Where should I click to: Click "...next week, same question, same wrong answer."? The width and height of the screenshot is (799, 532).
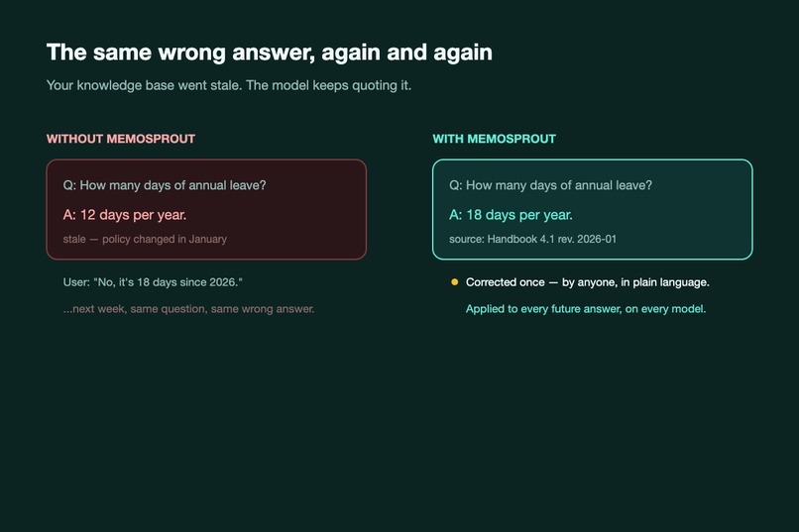pyautogui.click(x=188, y=309)
